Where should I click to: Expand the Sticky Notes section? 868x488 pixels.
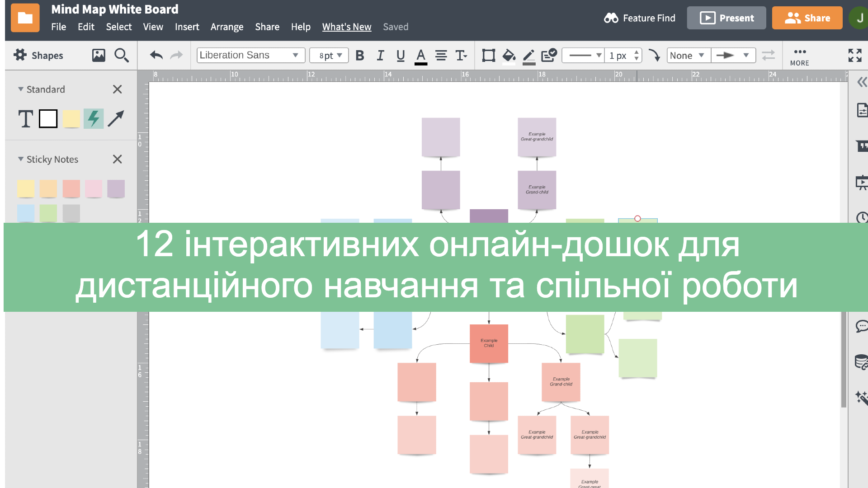coord(21,159)
